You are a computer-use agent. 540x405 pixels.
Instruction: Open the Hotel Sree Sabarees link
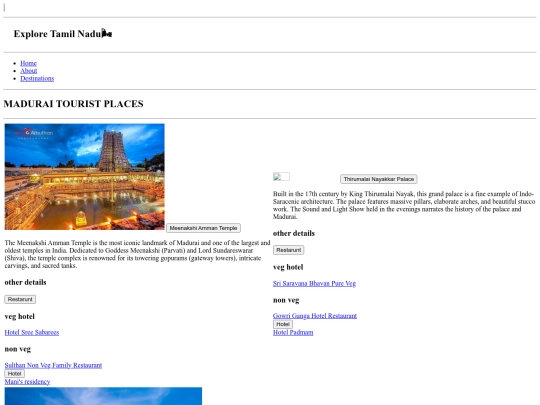coord(32,332)
